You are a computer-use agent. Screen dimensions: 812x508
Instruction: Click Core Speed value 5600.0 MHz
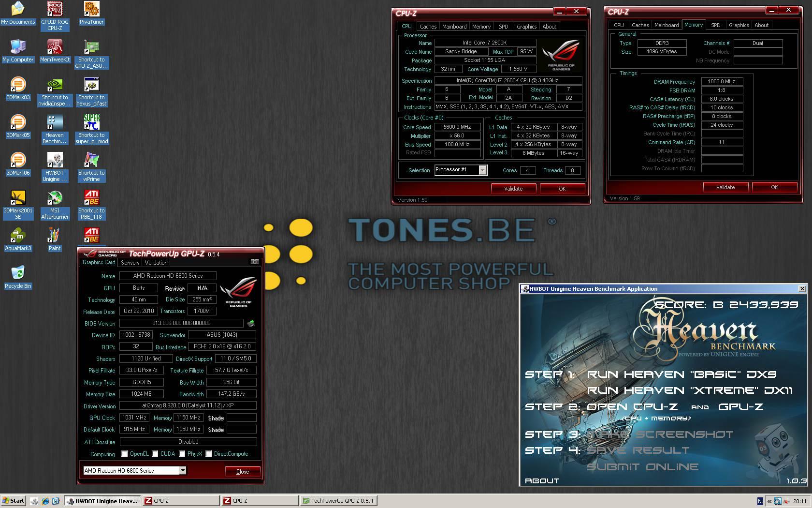tap(457, 127)
